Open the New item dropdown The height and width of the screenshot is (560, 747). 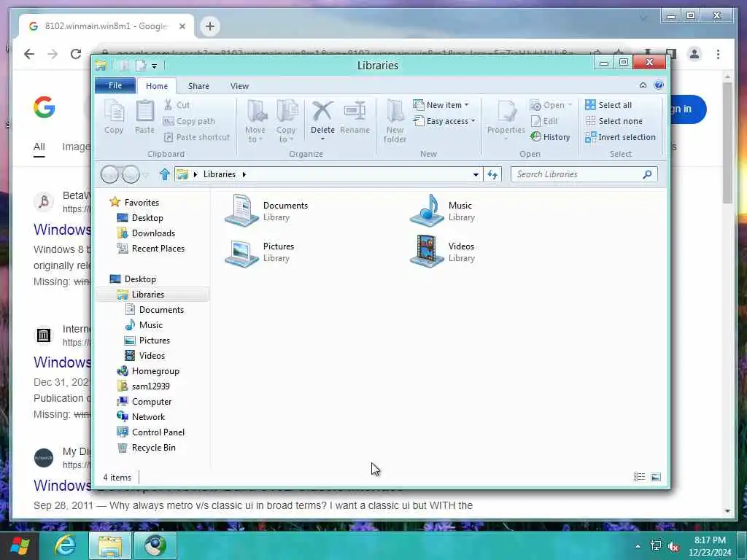[441, 105]
